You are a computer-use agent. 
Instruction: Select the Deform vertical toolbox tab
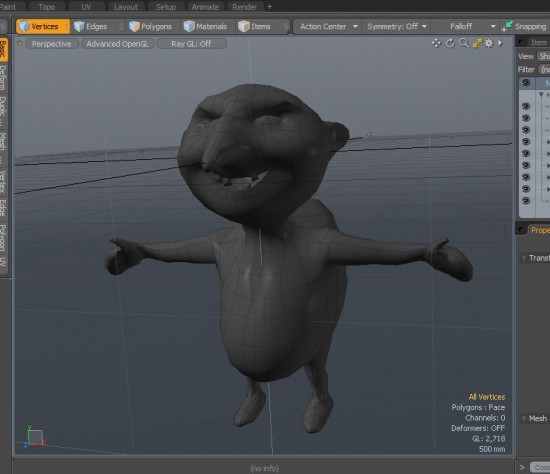(4, 78)
